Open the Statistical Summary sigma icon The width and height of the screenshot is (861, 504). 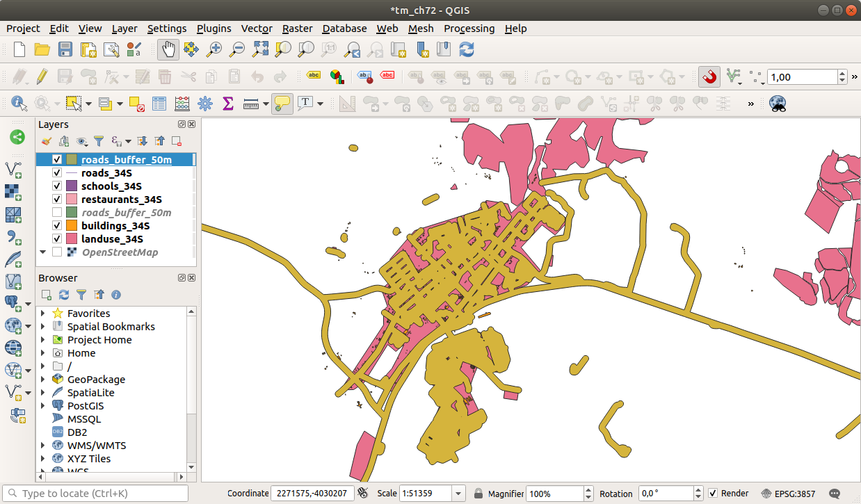click(227, 104)
